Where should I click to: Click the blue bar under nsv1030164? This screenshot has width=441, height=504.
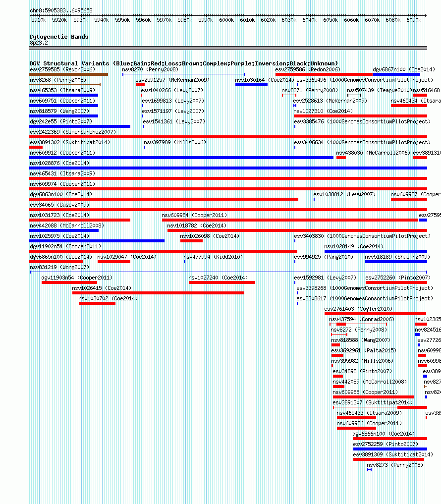(x=251, y=85)
